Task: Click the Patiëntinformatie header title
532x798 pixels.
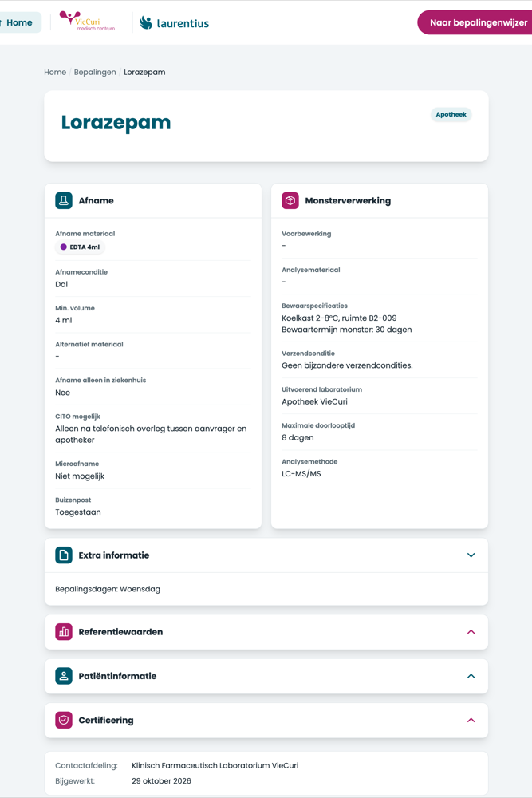Action: (x=117, y=676)
